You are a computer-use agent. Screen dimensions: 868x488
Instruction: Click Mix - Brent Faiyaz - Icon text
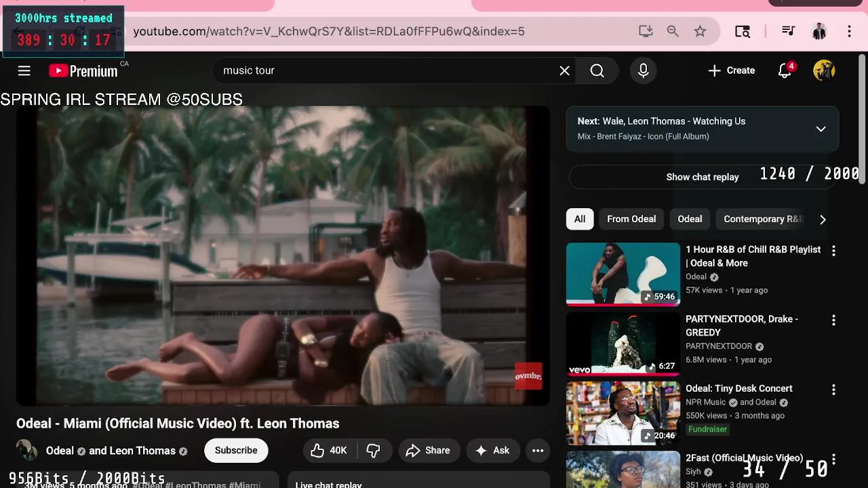(x=644, y=136)
